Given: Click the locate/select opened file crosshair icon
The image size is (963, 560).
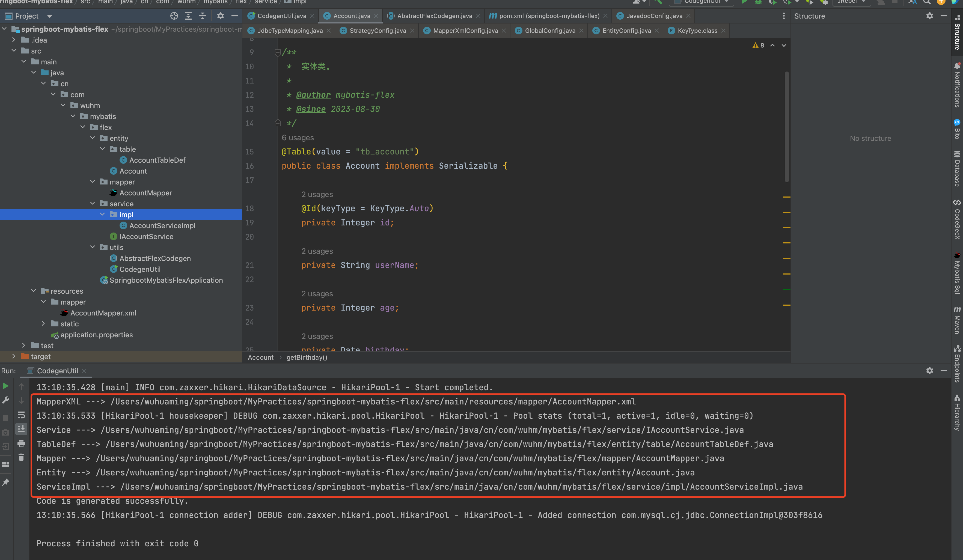Looking at the screenshot, I should [174, 16].
